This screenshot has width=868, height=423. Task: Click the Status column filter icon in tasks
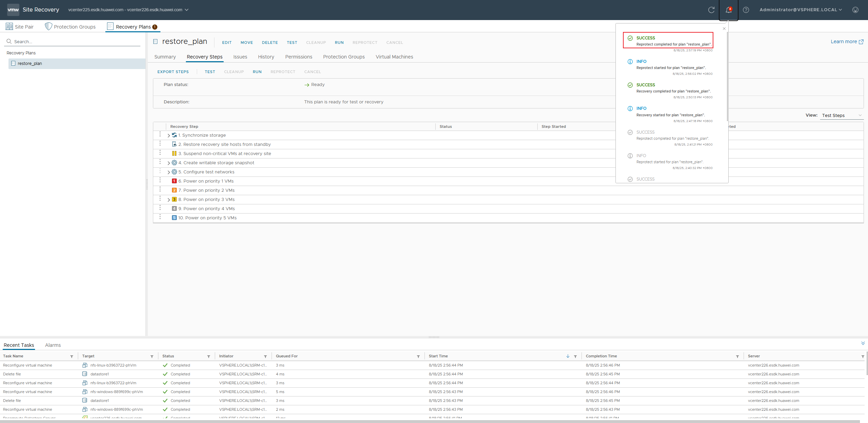209,356
